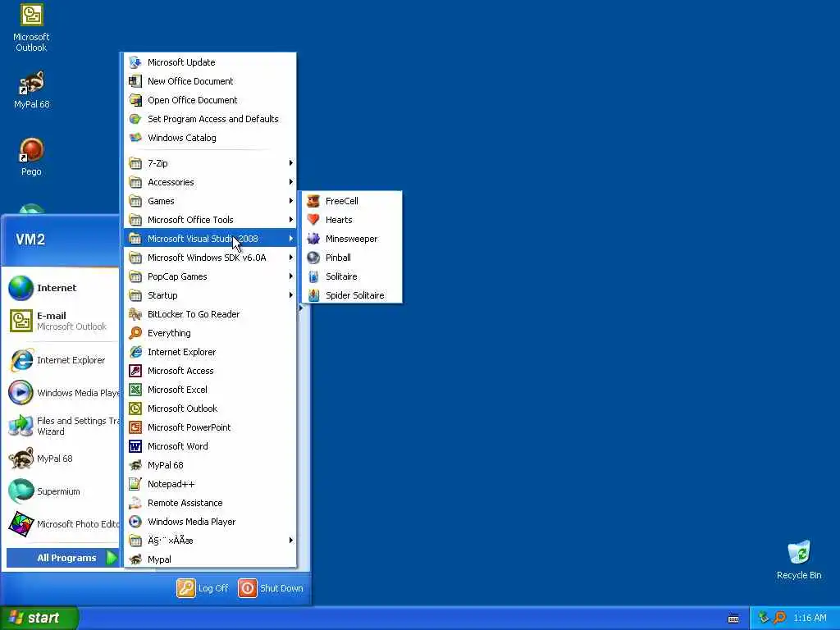Click the Shut Down button
The width and height of the screenshot is (840, 630).
point(271,588)
